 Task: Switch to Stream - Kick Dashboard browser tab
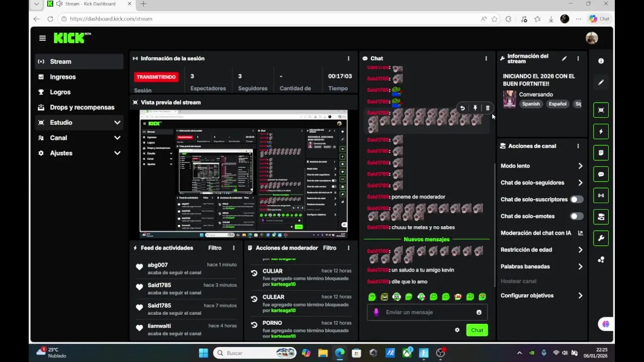(90, 4)
